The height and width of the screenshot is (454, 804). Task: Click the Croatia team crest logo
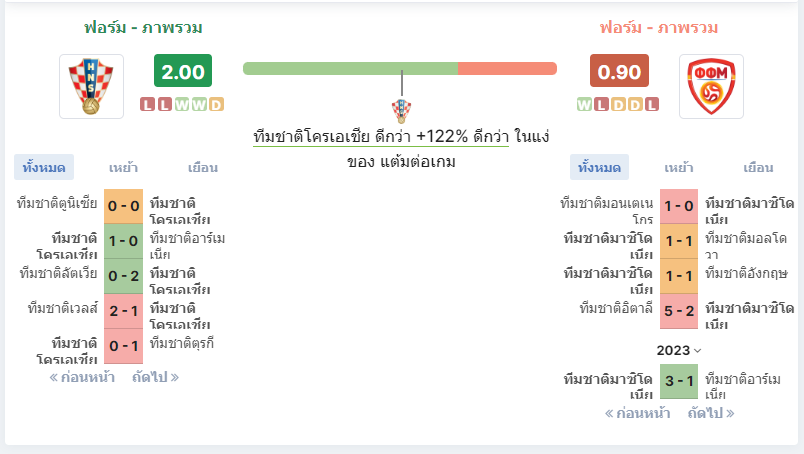tap(92, 86)
